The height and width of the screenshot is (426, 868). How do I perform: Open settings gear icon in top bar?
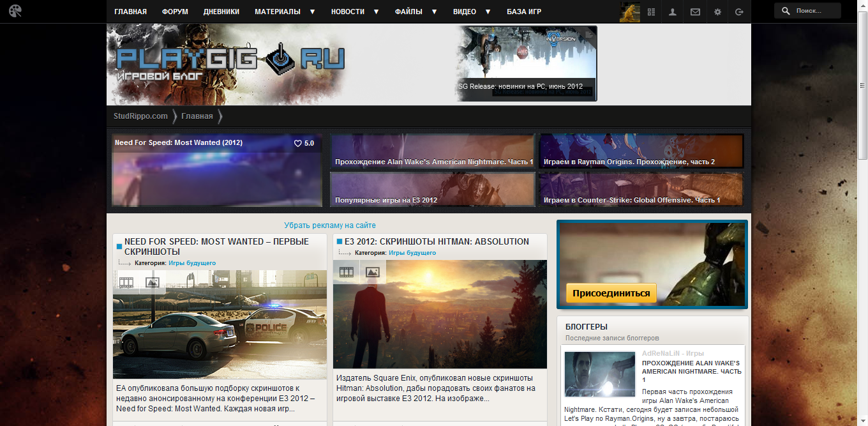click(717, 11)
